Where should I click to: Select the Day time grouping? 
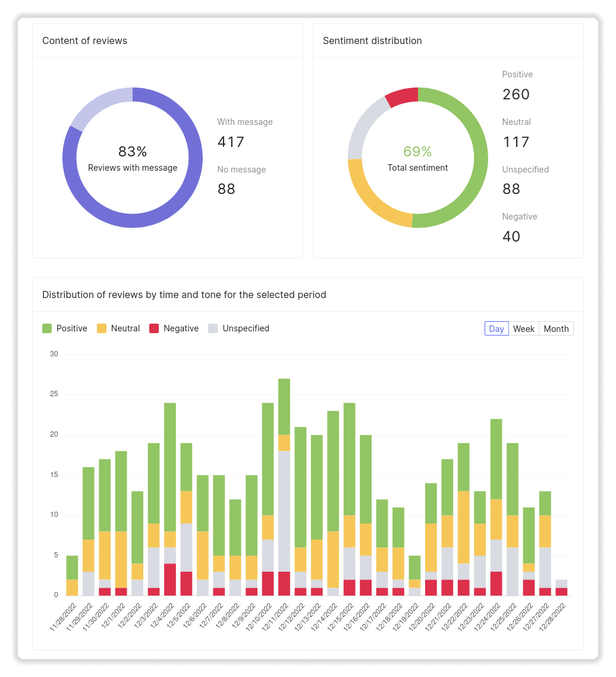496,329
